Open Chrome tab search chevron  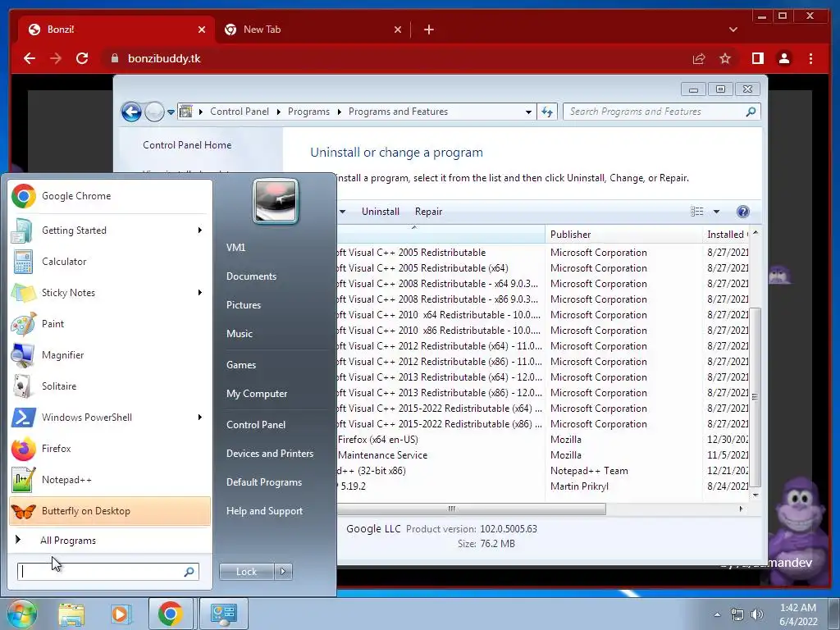click(x=733, y=30)
